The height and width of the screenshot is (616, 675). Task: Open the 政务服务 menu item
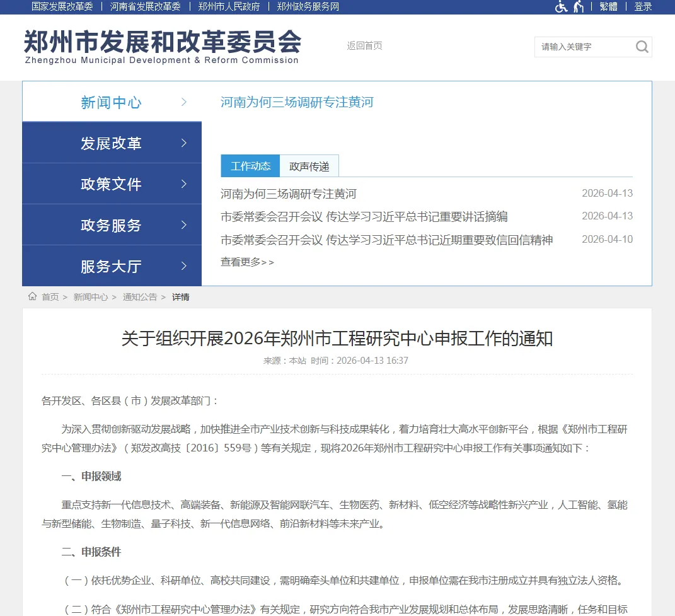coord(112,224)
